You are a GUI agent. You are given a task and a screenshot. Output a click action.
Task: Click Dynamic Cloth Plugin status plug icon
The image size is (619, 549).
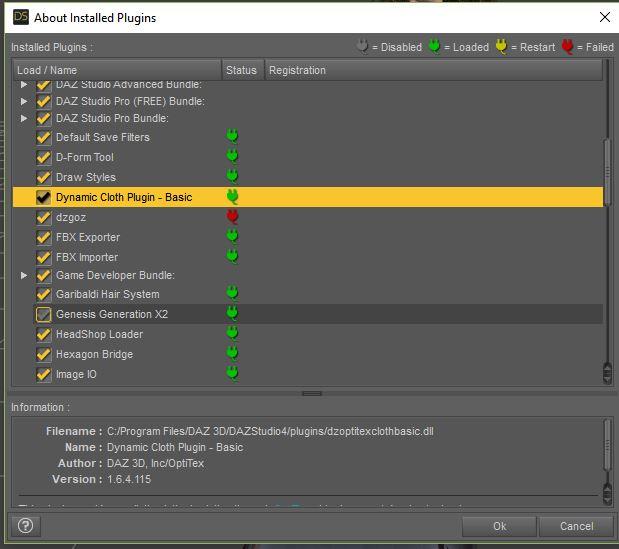point(232,197)
